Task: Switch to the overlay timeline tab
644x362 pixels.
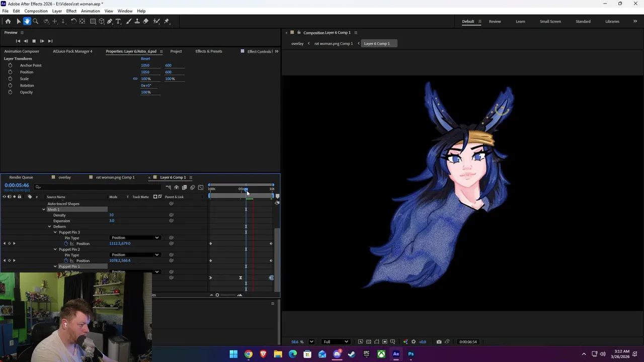Action: 64,177
